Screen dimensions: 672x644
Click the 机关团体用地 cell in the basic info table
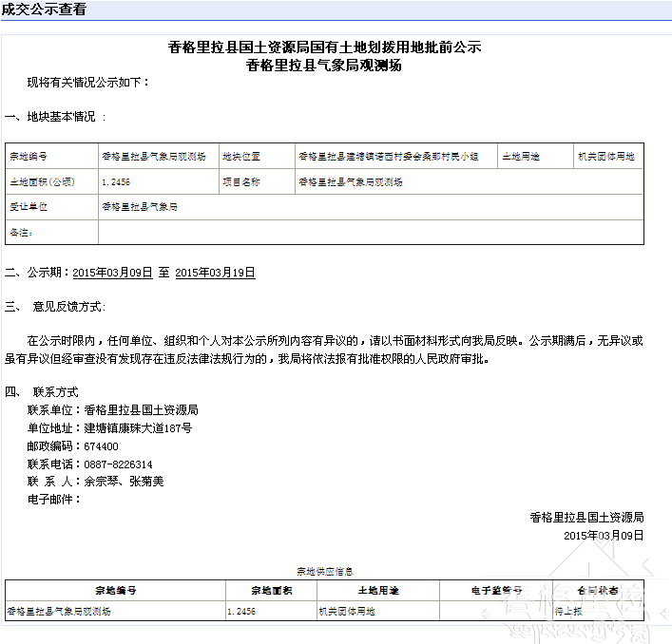[x=605, y=157]
